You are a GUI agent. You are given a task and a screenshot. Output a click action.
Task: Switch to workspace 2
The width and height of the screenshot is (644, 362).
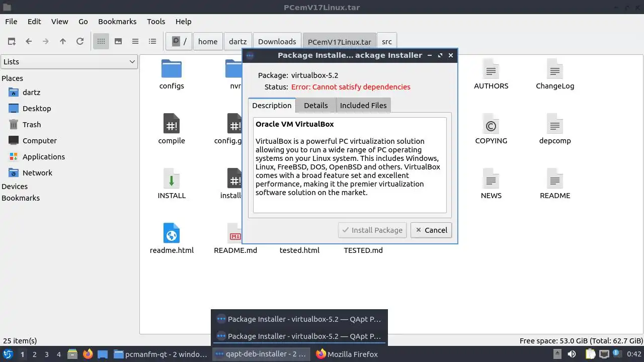pos(34,354)
